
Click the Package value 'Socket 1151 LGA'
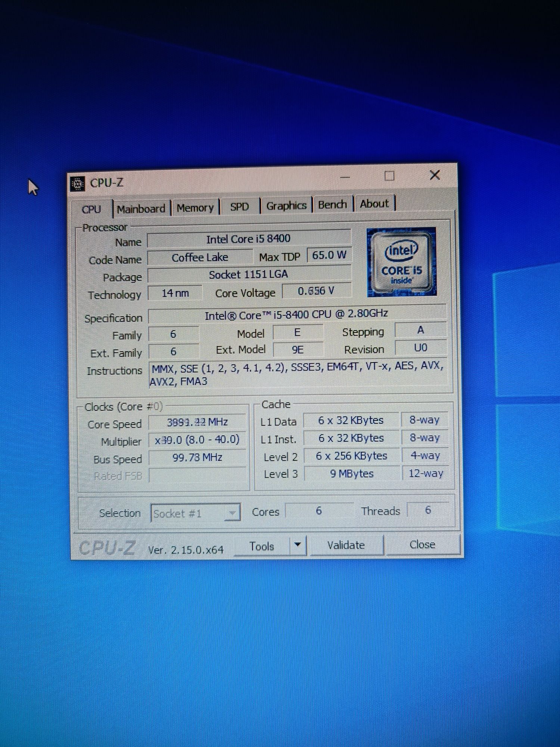[x=249, y=275]
